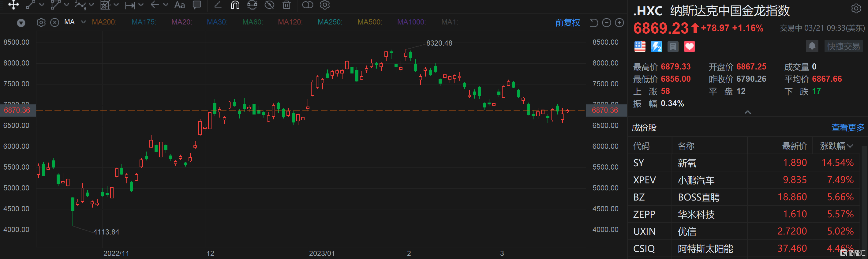The image size is (868, 259).
Task: Select the crosshair move cursor tool
Action: [x=13, y=5]
